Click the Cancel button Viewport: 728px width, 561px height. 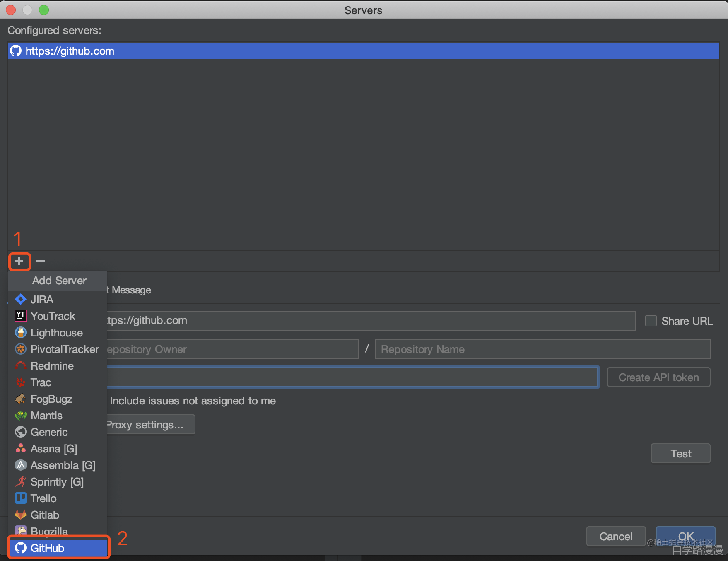(x=616, y=536)
